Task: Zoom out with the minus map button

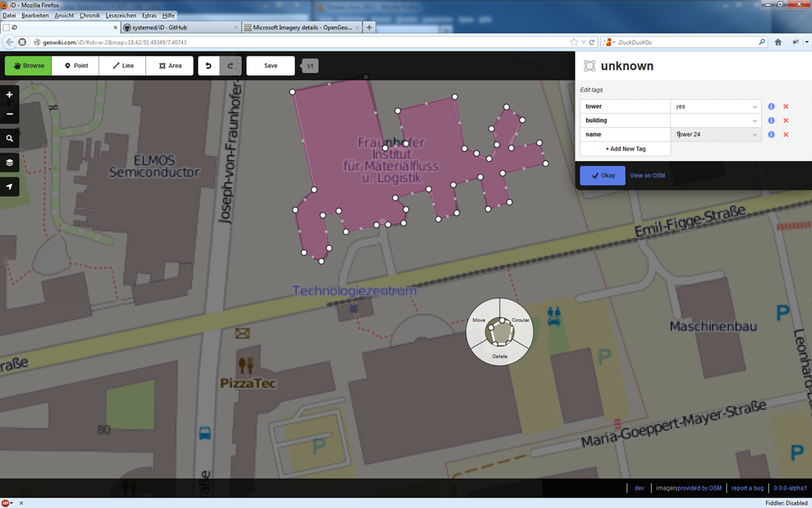Action: (10, 114)
